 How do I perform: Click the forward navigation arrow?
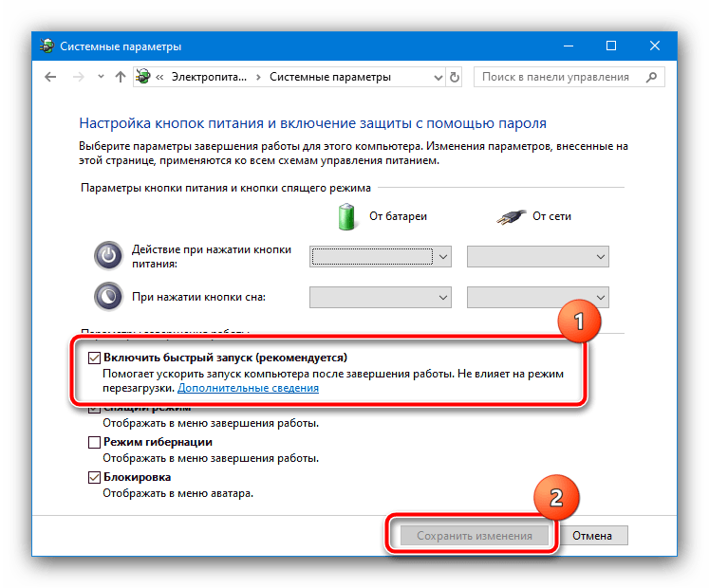(78, 77)
